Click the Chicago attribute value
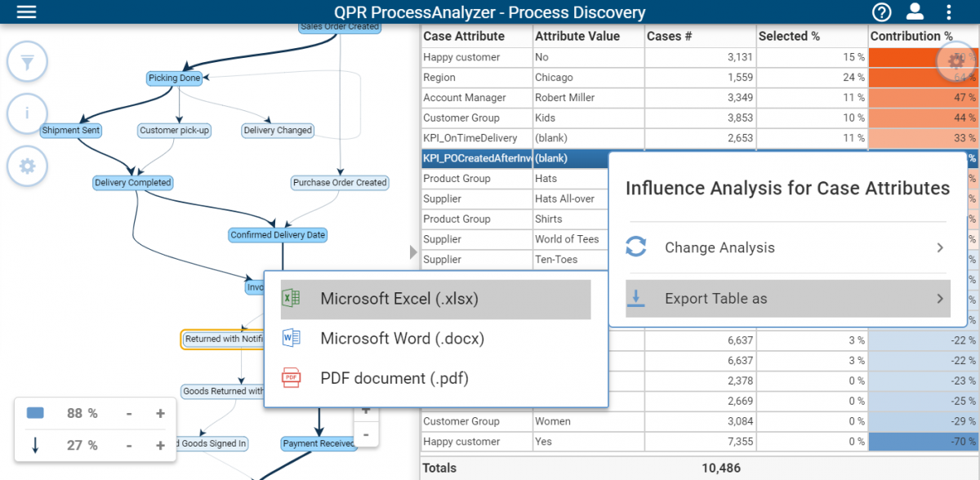The width and height of the screenshot is (980, 480). point(588,78)
